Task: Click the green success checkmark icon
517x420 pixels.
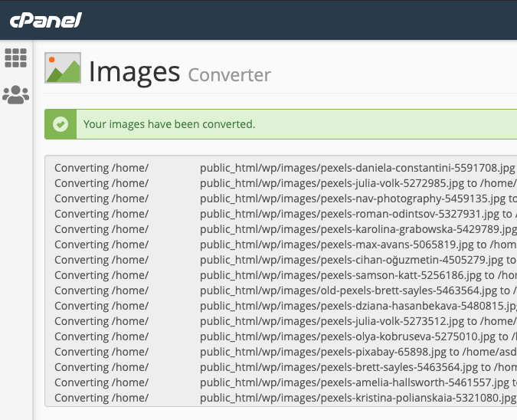Action: [x=61, y=124]
